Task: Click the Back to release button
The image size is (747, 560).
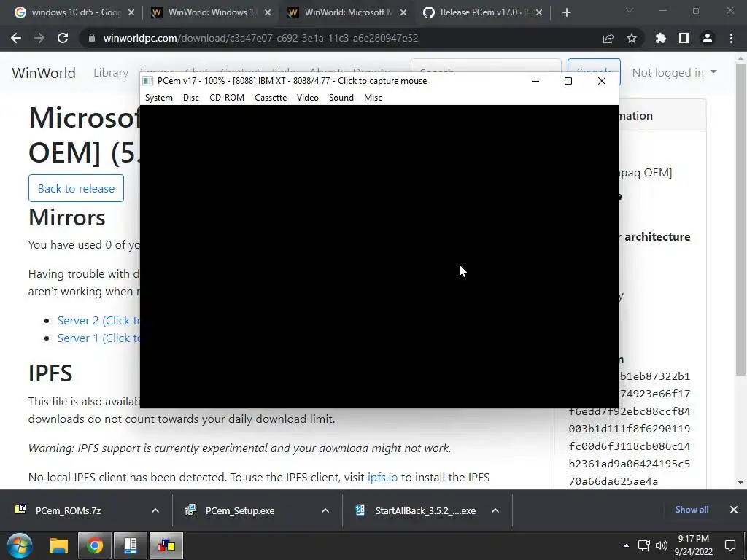Action: click(x=76, y=188)
